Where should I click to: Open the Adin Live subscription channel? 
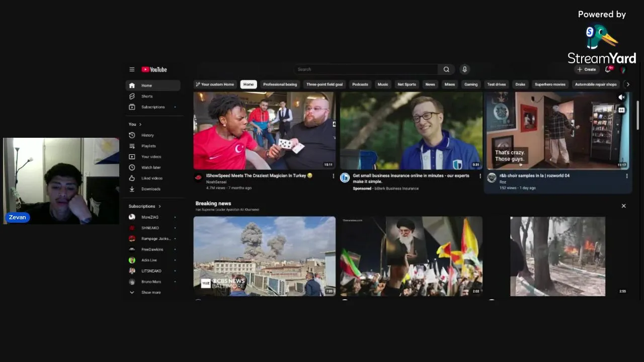(x=152, y=260)
